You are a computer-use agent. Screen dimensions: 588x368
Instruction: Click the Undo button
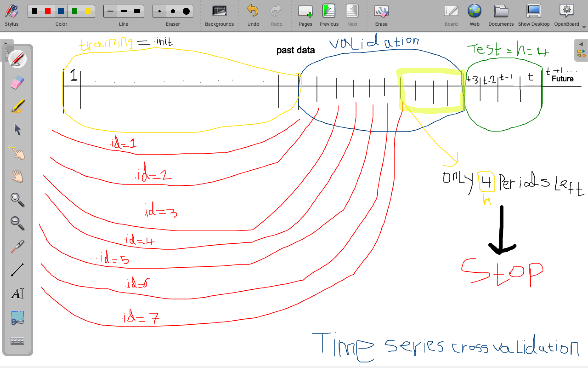[x=253, y=15]
